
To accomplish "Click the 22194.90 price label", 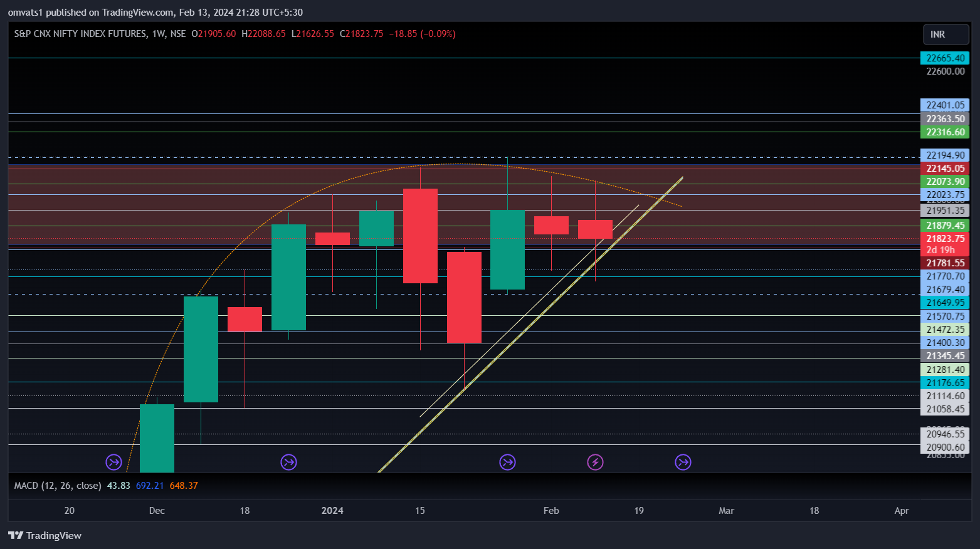I will [x=945, y=155].
